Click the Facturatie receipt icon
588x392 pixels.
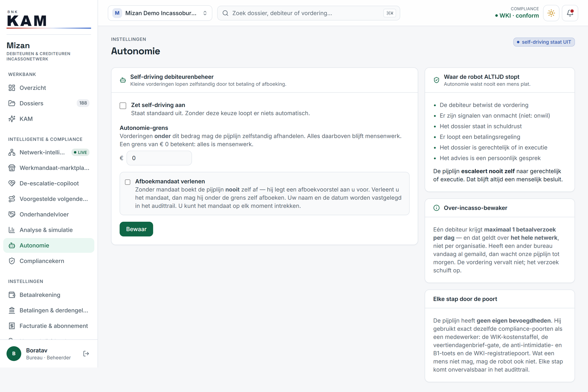pos(12,326)
